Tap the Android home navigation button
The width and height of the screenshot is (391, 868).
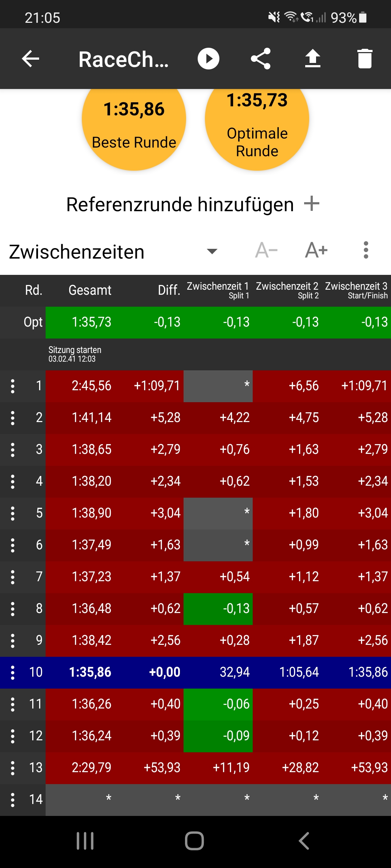click(194, 841)
